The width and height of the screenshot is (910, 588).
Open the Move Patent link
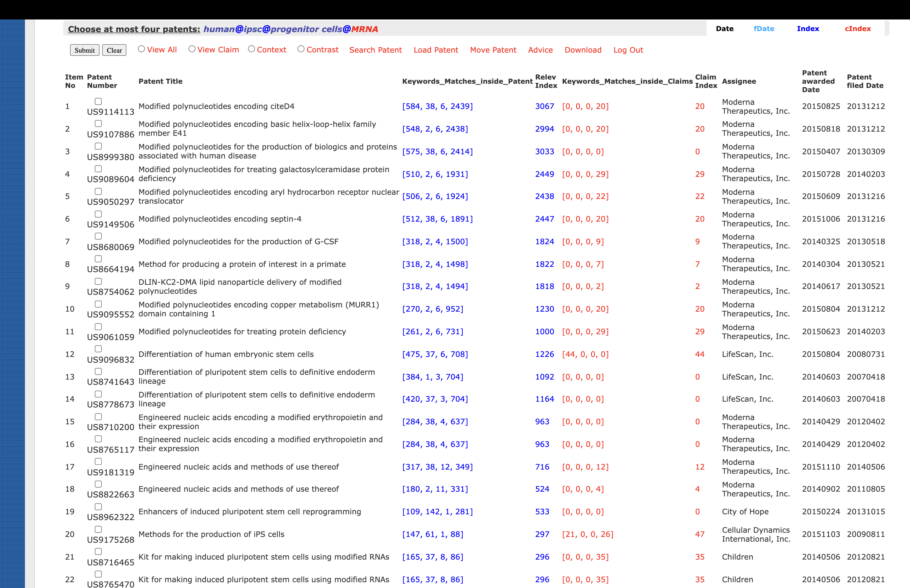pyautogui.click(x=493, y=50)
